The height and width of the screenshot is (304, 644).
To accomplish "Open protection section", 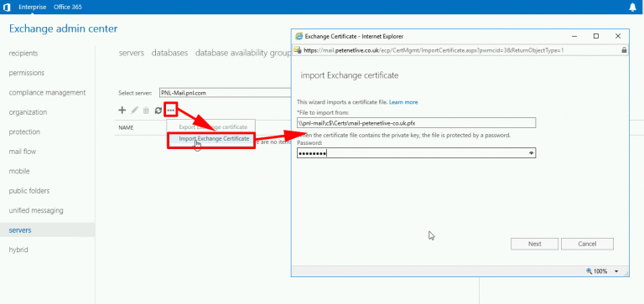I will (24, 131).
